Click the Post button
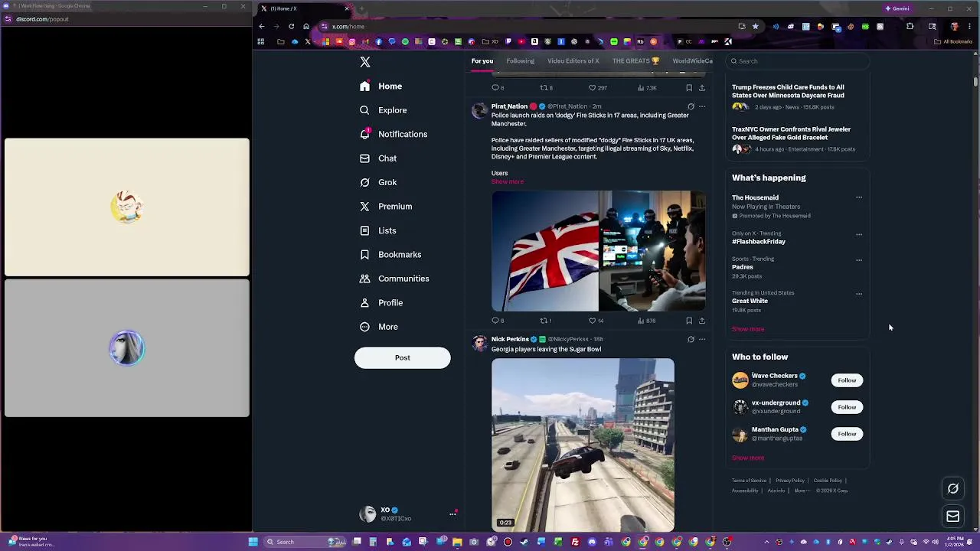Viewport: 980px width, 551px height. point(402,358)
